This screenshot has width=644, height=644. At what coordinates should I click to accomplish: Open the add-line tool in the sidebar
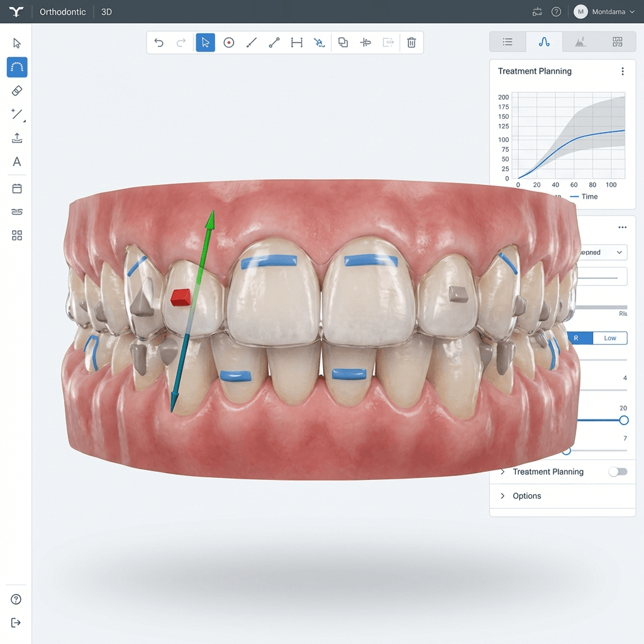[16, 114]
